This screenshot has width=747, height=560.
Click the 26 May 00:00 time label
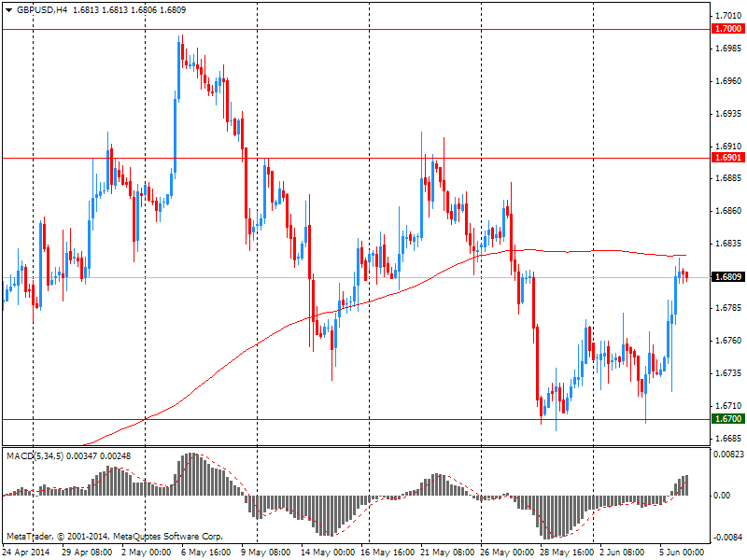coord(507,553)
